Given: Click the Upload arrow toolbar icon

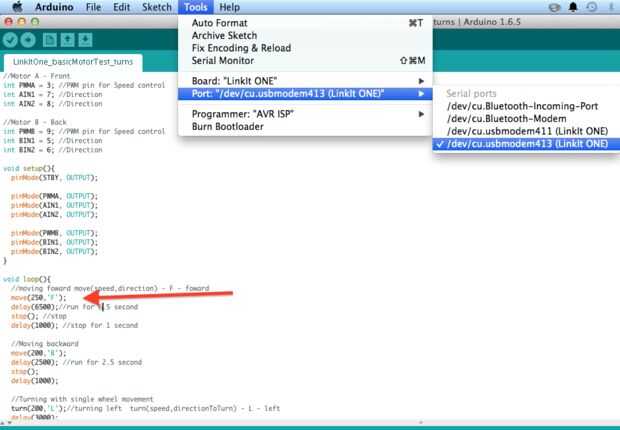Looking at the screenshot, I should pos(28,40).
